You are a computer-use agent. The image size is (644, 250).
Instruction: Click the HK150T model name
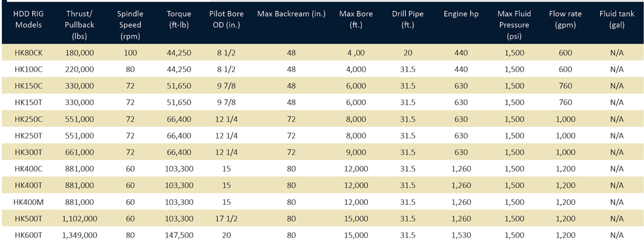[28, 102]
